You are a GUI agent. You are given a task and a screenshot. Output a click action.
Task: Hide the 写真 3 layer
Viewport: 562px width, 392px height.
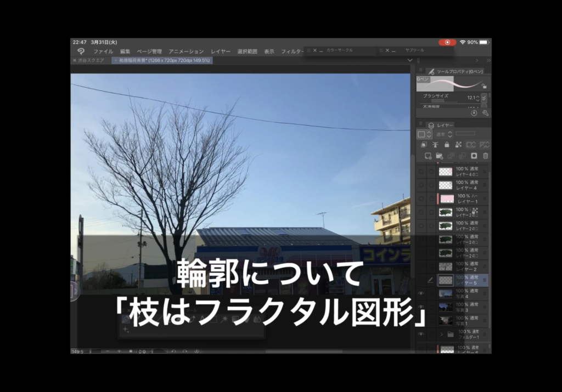click(x=421, y=307)
